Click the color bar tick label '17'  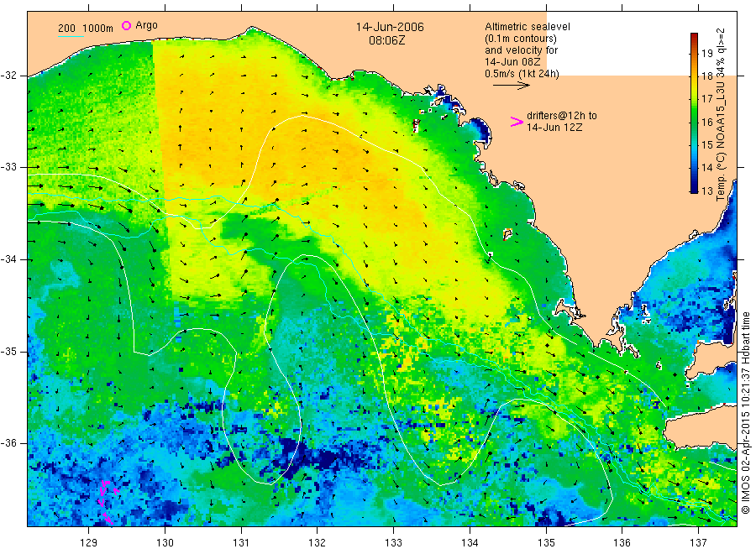tap(706, 99)
